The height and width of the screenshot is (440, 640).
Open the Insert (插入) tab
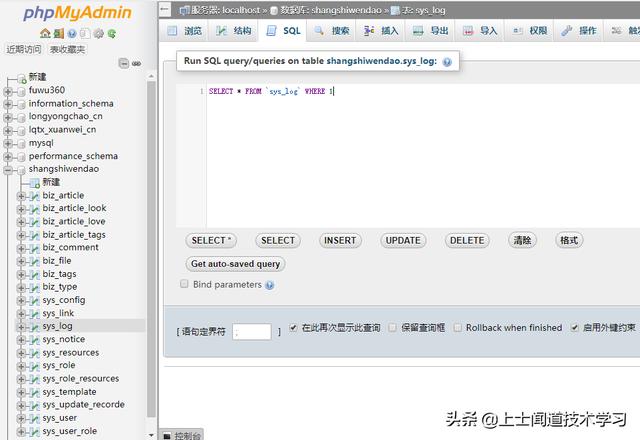click(x=381, y=31)
